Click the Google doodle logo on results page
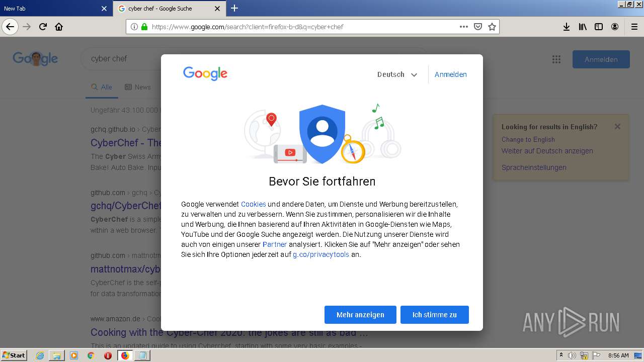 coord(35,58)
